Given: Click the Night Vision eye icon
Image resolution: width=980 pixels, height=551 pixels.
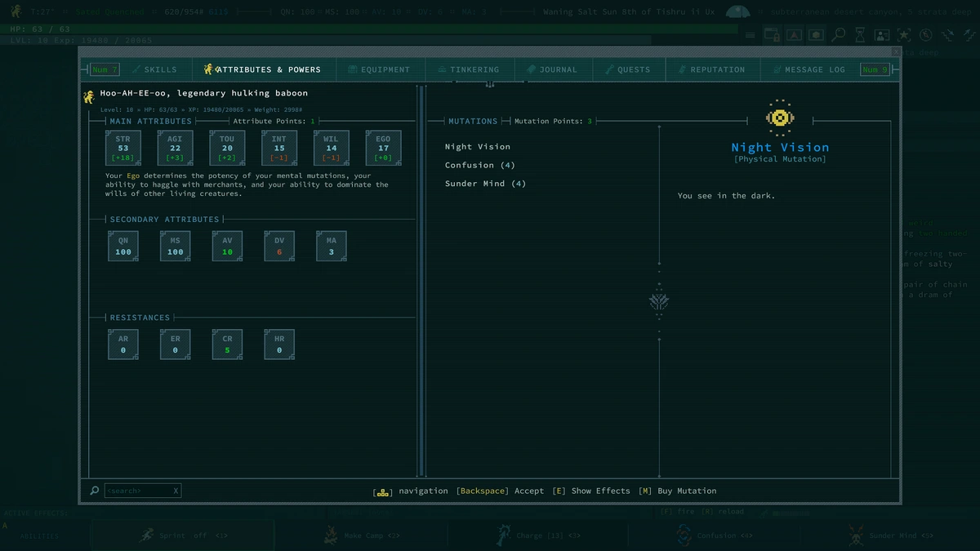Looking at the screenshot, I should [780, 118].
